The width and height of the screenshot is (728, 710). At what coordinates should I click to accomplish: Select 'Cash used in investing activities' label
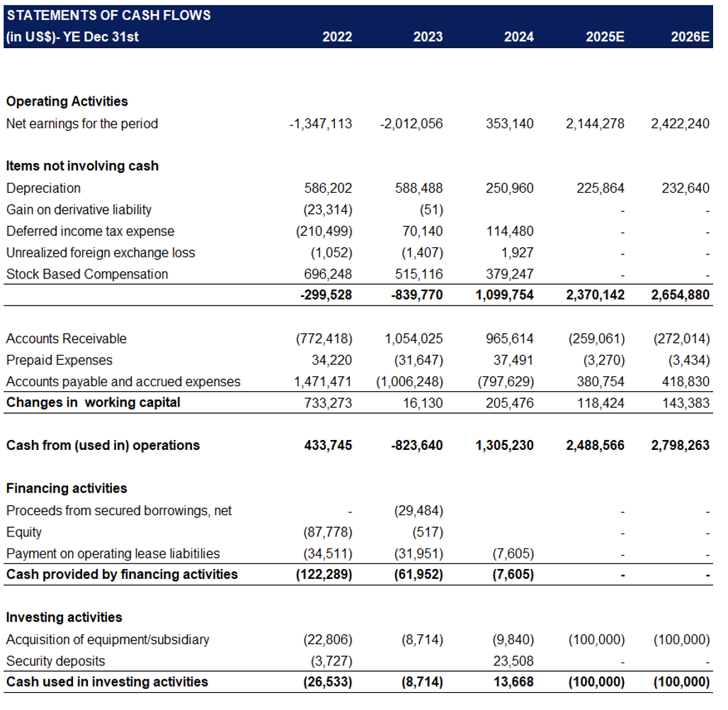[x=107, y=682]
